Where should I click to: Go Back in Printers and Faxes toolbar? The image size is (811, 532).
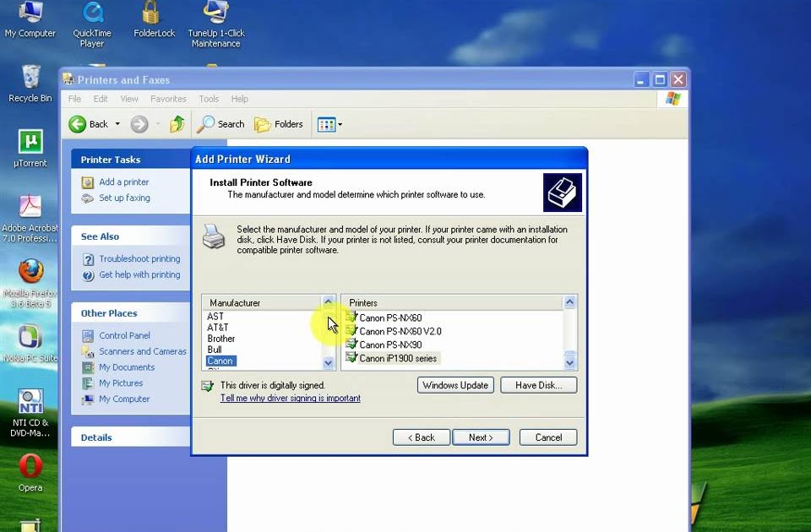click(89, 124)
